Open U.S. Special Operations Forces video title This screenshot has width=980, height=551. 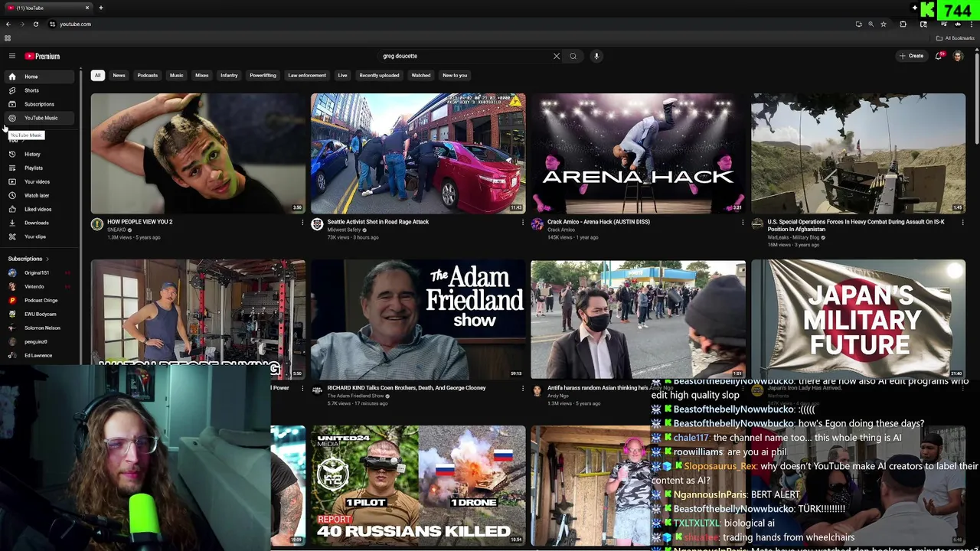point(856,225)
